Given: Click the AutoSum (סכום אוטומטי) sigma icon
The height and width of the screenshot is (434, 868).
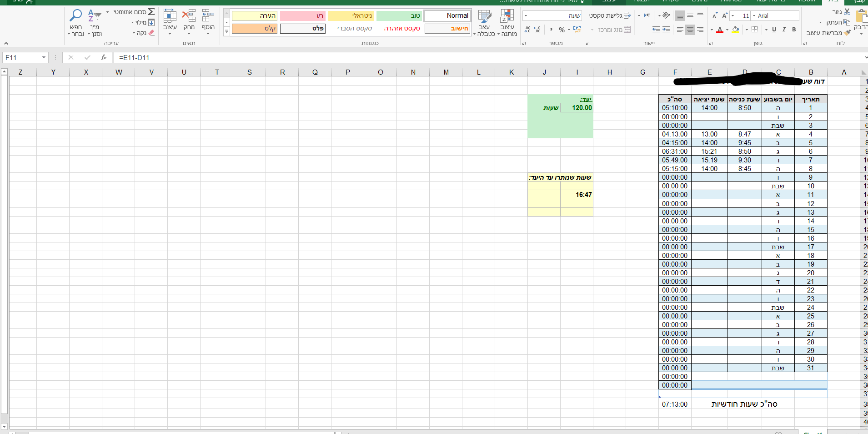Looking at the screenshot, I should click(151, 12).
